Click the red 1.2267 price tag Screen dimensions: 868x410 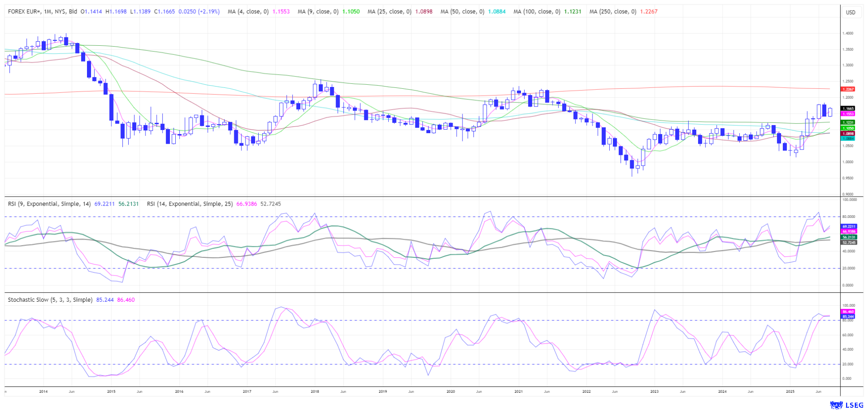[848, 89]
